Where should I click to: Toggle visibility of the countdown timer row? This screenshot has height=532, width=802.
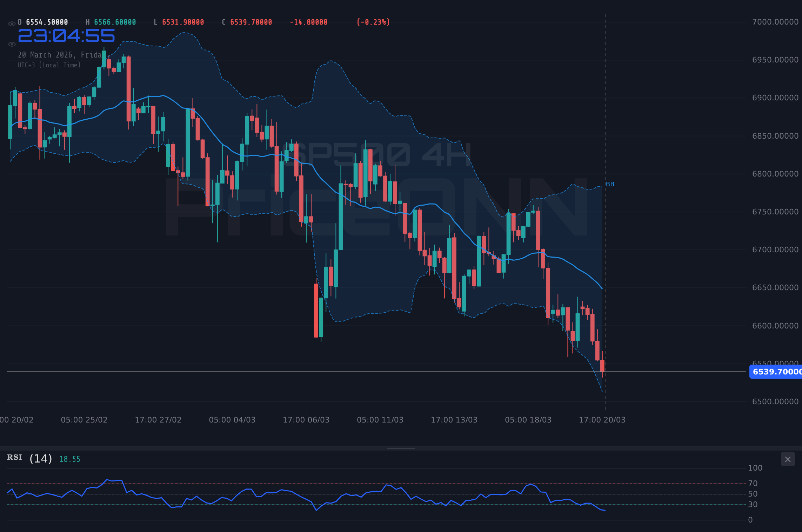tap(12, 44)
